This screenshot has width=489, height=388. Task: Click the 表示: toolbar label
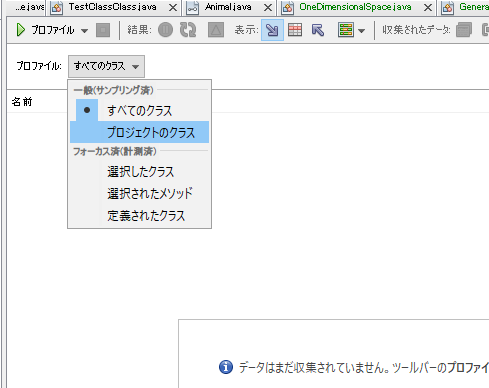click(246, 30)
